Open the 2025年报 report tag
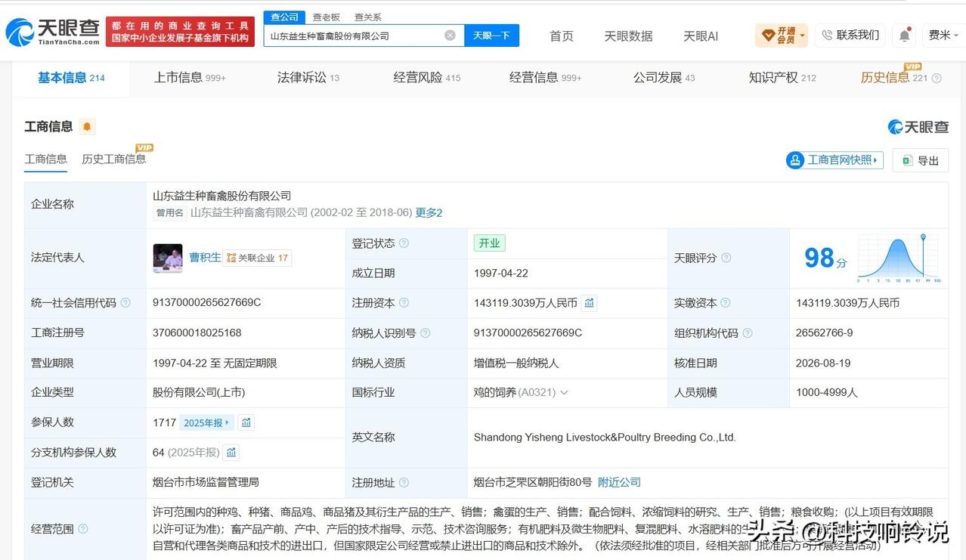The width and height of the screenshot is (966, 560). point(206,422)
